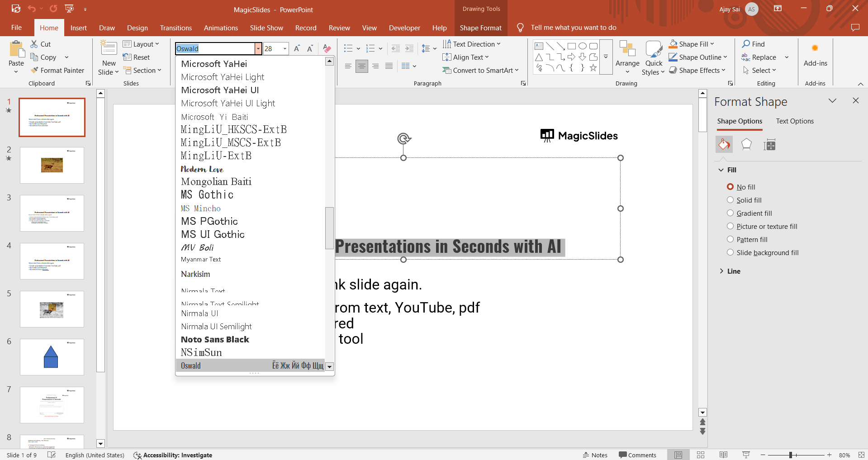The image size is (868, 460).
Task: Click the Notes button in status bar
Action: pos(595,455)
